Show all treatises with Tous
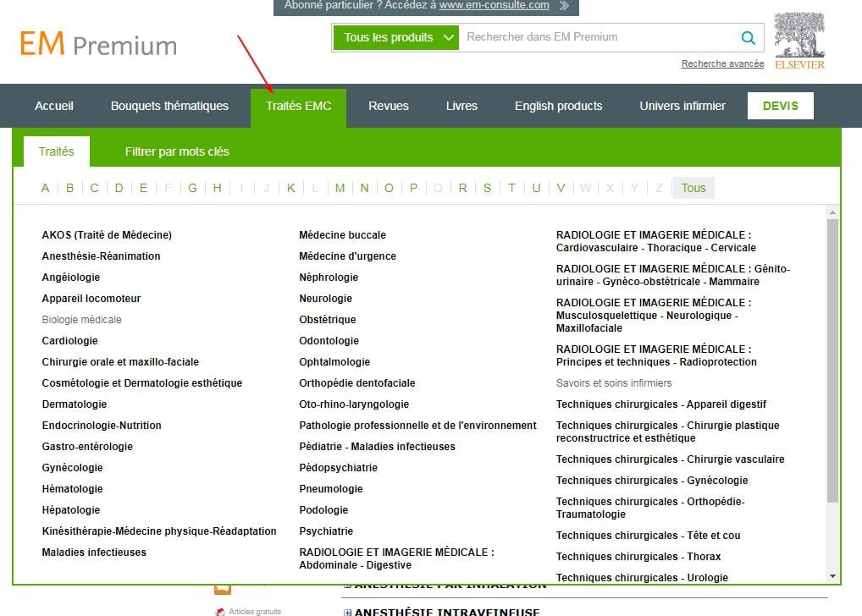The image size is (862, 616). tap(693, 188)
